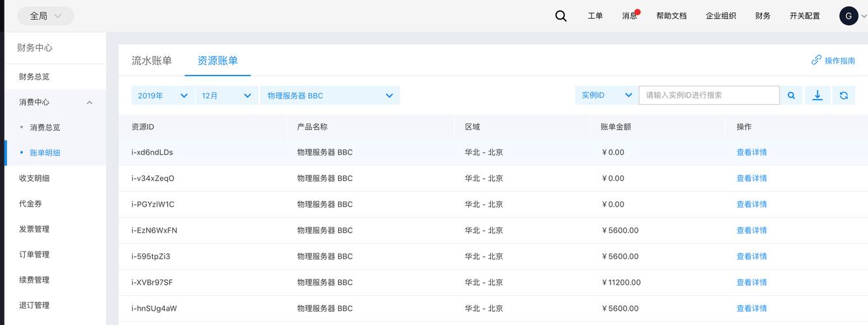View details for i-XVBr97SF
This screenshot has width=868, height=325.
(x=752, y=282)
